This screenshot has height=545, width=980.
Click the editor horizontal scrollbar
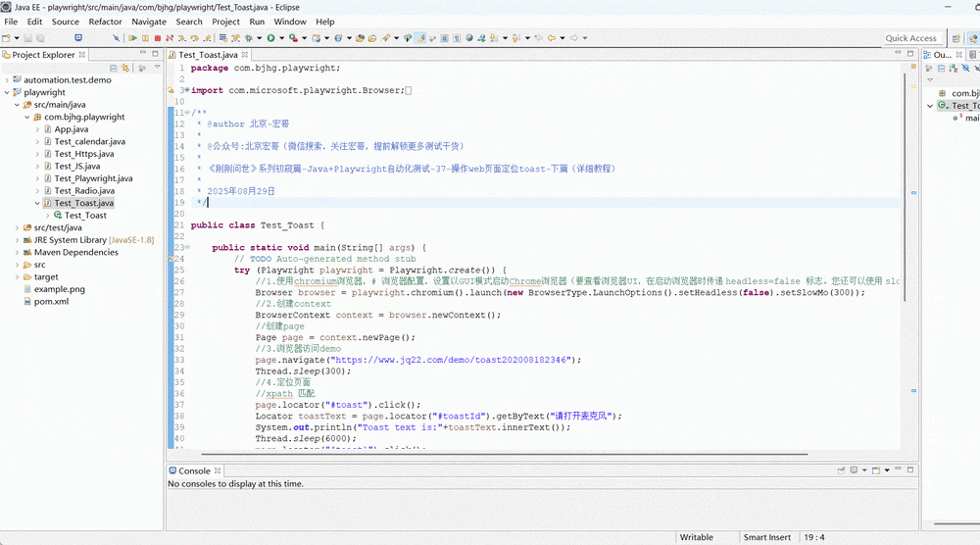(505, 454)
